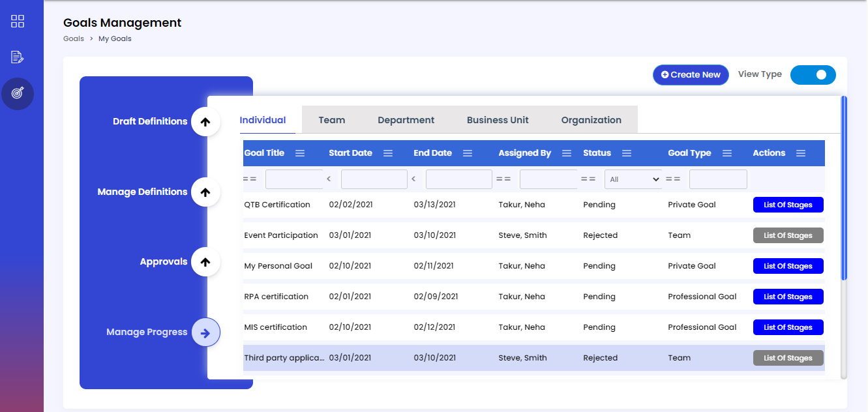Viewport: 868px width, 412px height.
Task: Click the Draft Definitions up arrow icon
Action: pyautogui.click(x=205, y=121)
